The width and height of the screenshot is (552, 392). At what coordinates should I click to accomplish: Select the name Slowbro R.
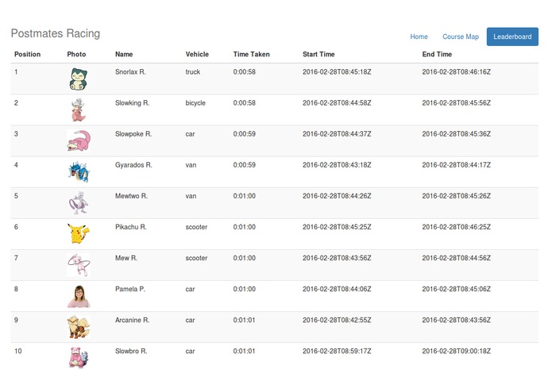point(131,351)
